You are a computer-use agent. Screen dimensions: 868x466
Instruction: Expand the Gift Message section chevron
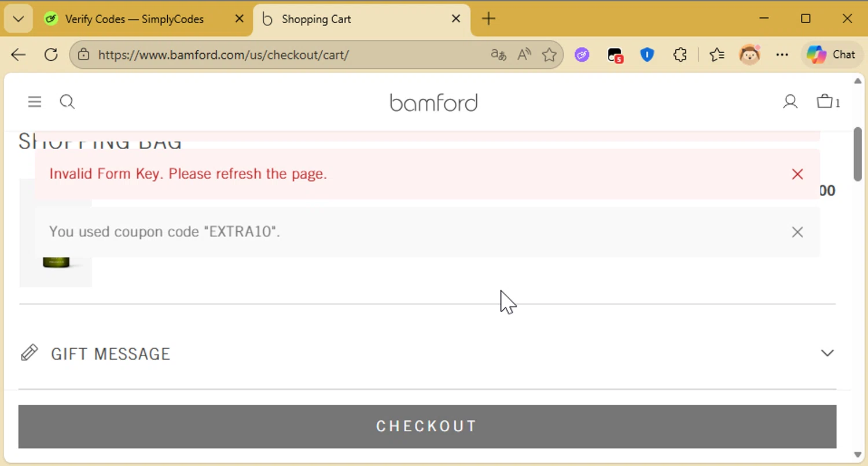pyautogui.click(x=827, y=353)
